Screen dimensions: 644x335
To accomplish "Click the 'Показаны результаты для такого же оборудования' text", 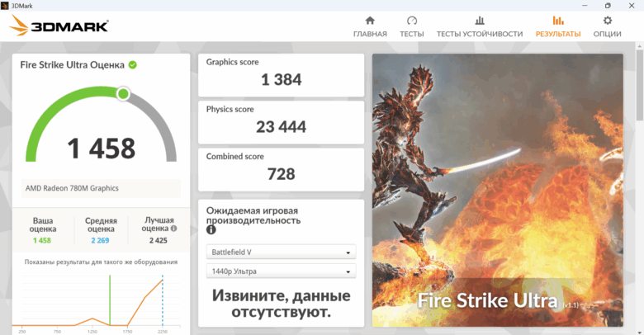I will click(x=101, y=262).
